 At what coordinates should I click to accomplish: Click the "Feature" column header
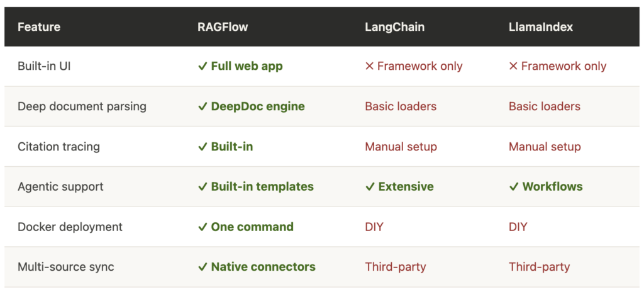click(39, 27)
